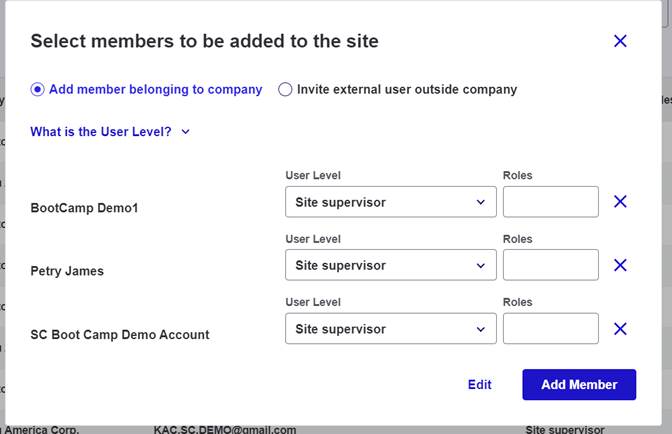Open User Level dropdown for BootCamp Demo1

click(391, 202)
